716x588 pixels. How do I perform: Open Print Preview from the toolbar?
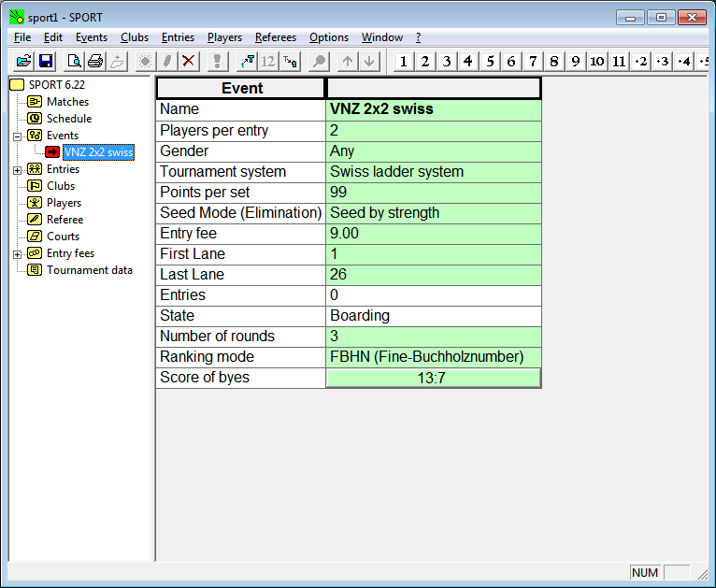74,62
